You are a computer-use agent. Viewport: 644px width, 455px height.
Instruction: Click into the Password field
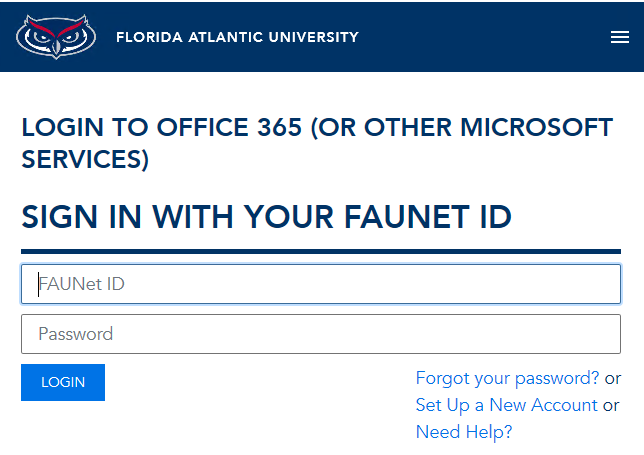[321, 334]
